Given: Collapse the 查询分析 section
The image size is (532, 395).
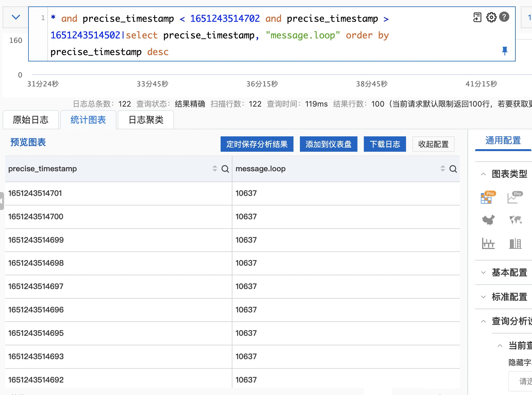Looking at the screenshot, I should coord(483,321).
